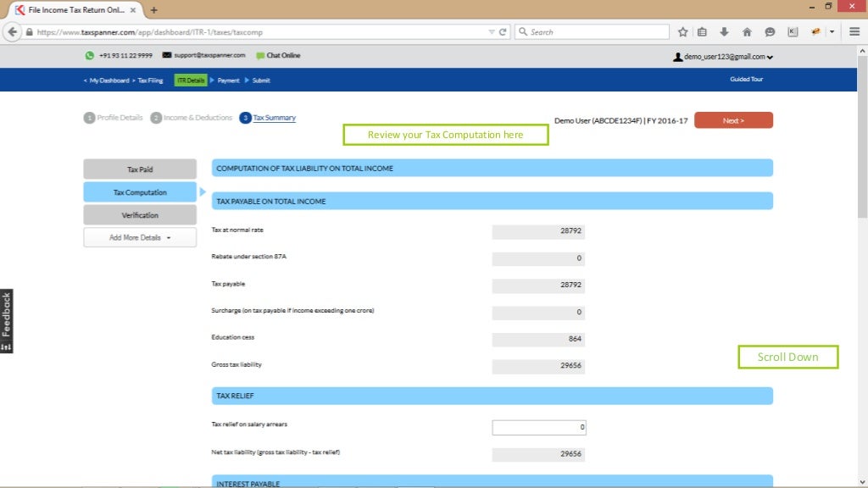Go to Income & Deductions step
The width and height of the screenshot is (868, 488).
click(191, 118)
